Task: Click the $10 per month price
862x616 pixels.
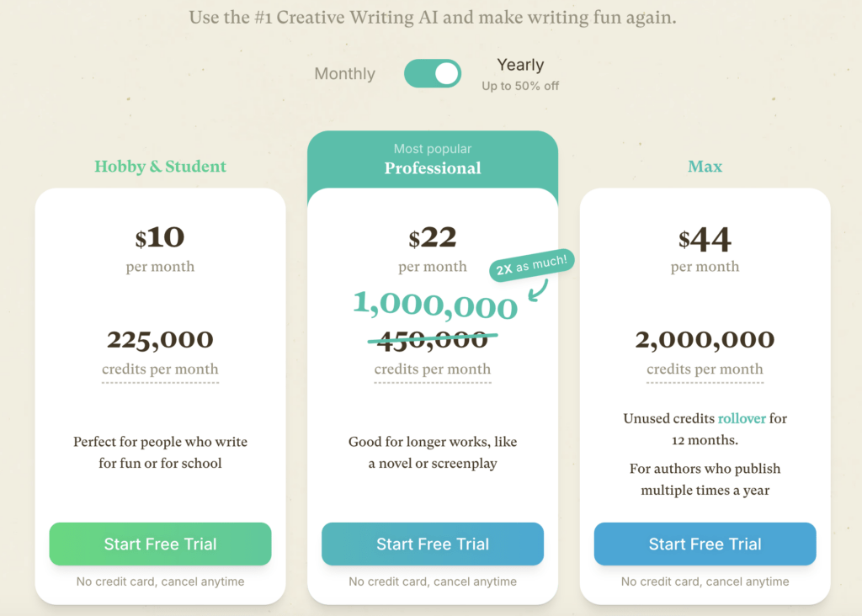Action: coord(160,238)
